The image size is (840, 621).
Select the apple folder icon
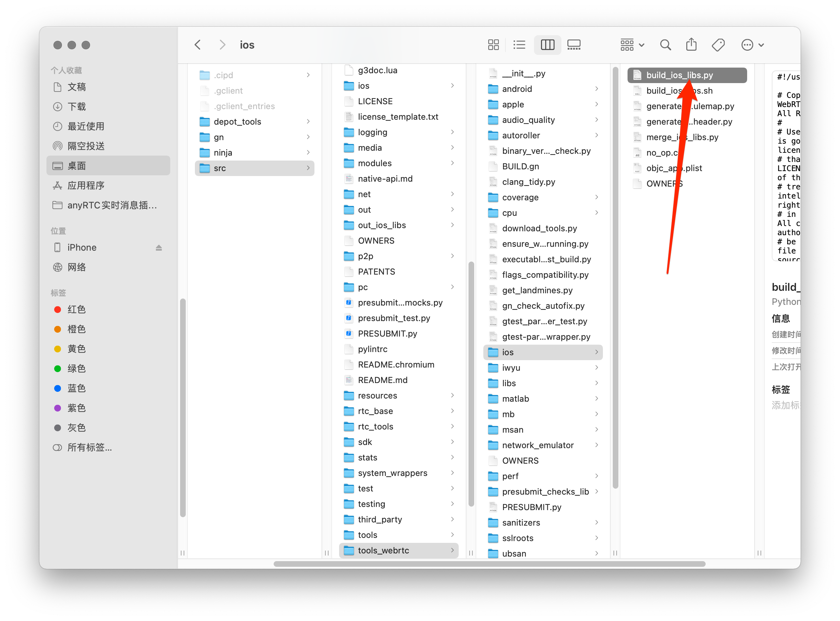[493, 104]
